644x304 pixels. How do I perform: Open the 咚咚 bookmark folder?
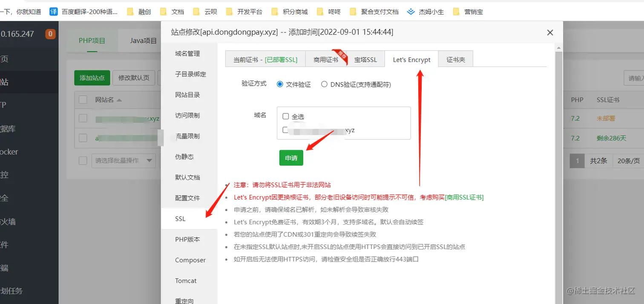pyautogui.click(x=329, y=12)
